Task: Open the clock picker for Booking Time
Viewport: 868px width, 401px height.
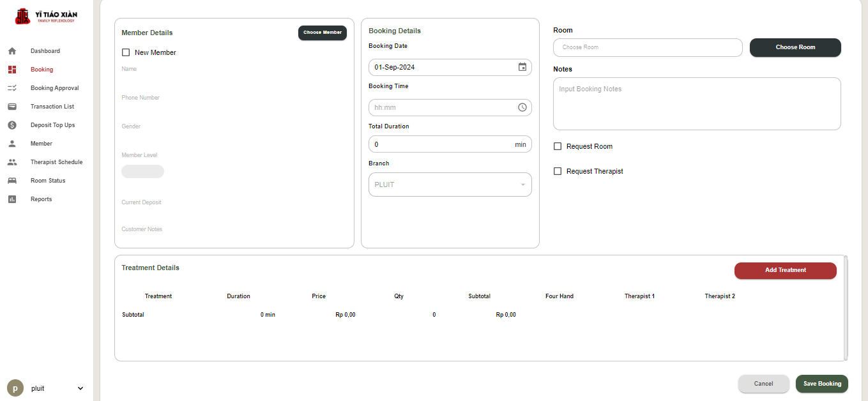Action: pyautogui.click(x=522, y=107)
